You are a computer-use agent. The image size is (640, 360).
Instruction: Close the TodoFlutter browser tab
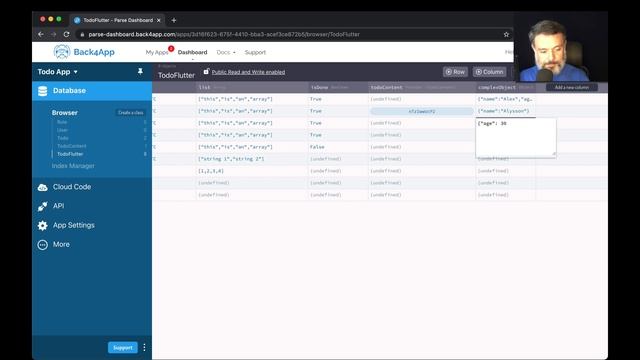[159, 20]
